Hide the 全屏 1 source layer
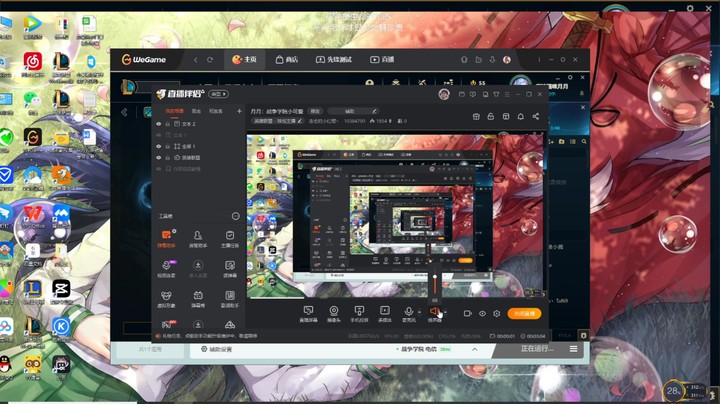Viewport: 720px width, 404px height. click(159, 146)
